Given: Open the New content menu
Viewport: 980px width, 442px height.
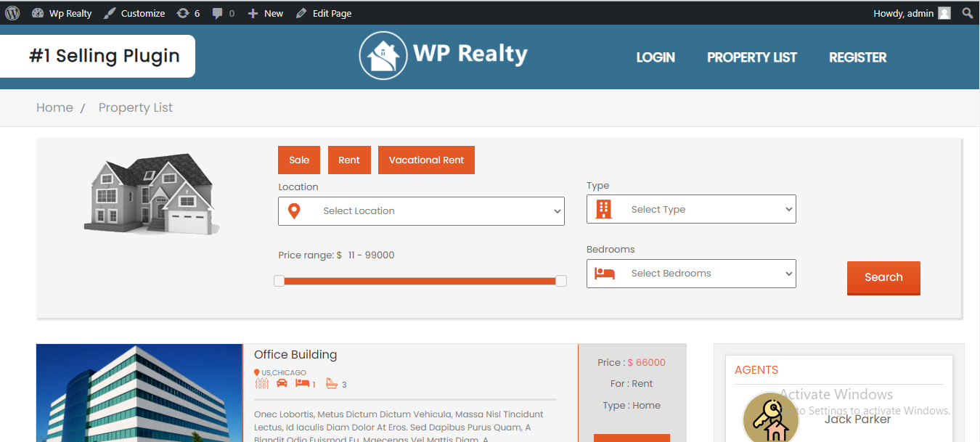Looking at the screenshot, I should tap(266, 13).
